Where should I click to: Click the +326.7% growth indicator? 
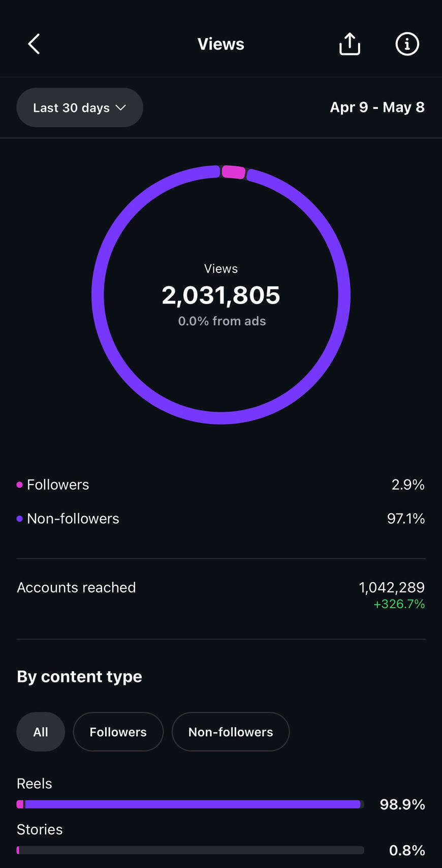399,604
